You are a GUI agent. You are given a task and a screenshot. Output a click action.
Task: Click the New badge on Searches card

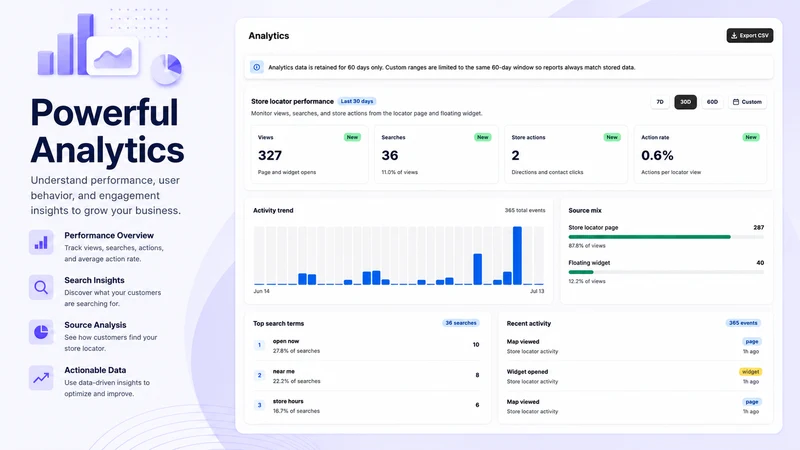[482, 137]
